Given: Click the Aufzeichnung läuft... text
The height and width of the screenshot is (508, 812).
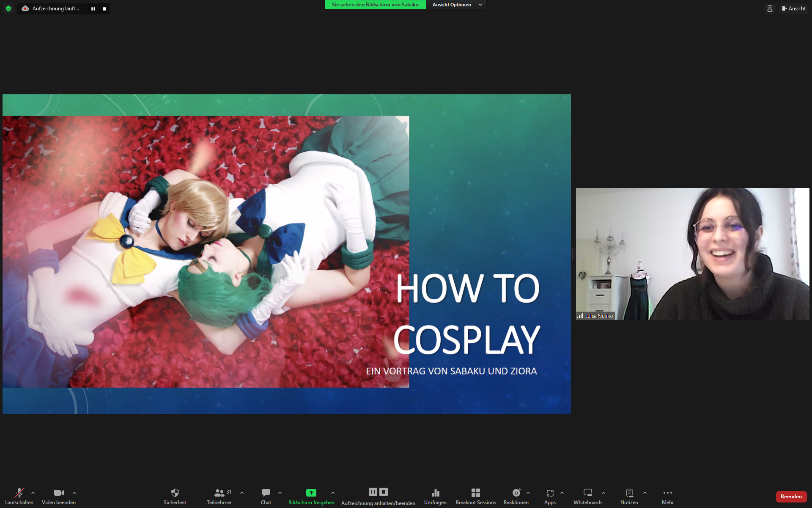Looking at the screenshot, I should pos(56,8).
